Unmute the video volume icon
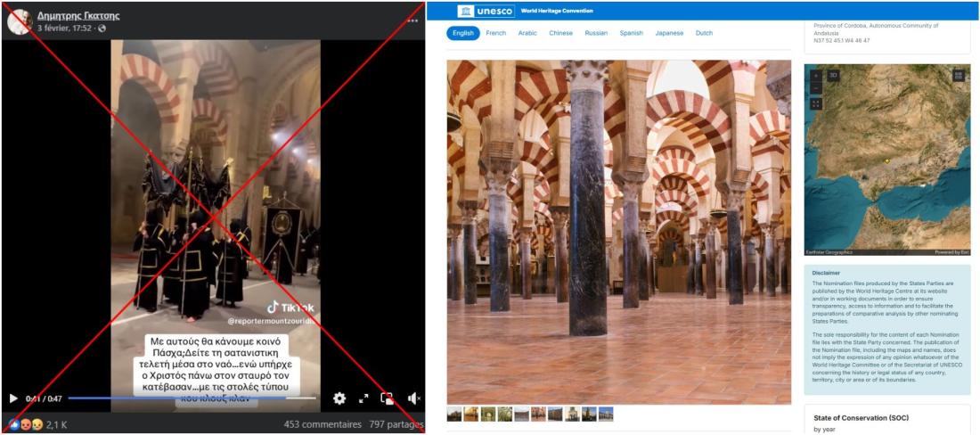Screen dimensions: 980x435 (413, 398)
